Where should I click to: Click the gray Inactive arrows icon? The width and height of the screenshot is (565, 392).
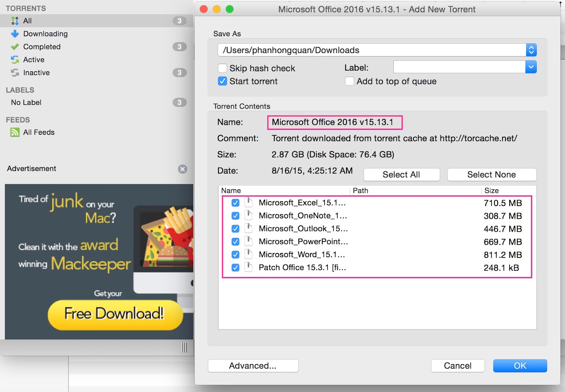[x=15, y=73]
